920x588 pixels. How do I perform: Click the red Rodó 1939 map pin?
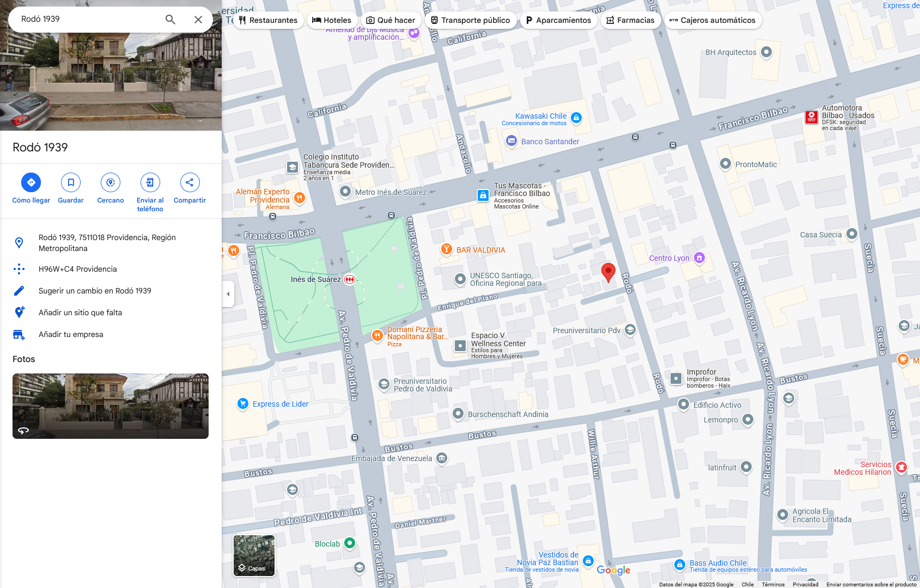coord(608,272)
